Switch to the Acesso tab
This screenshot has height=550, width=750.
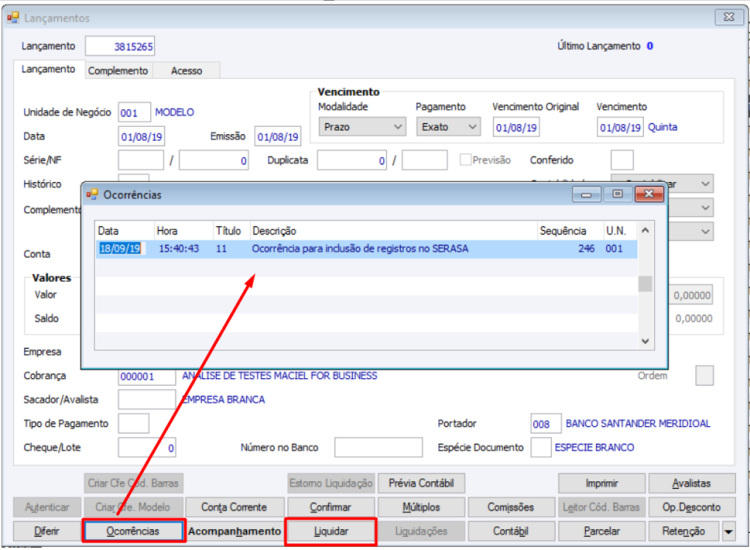pos(187,71)
